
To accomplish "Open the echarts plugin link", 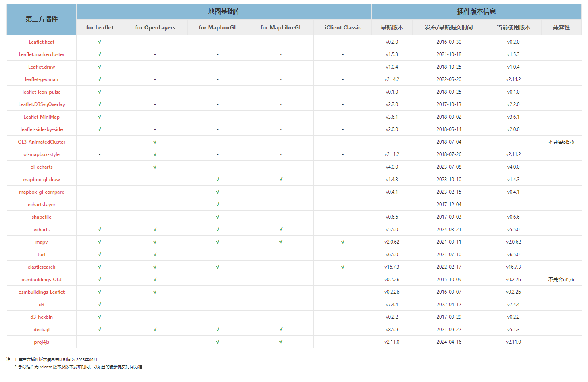I will click(42, 230).
